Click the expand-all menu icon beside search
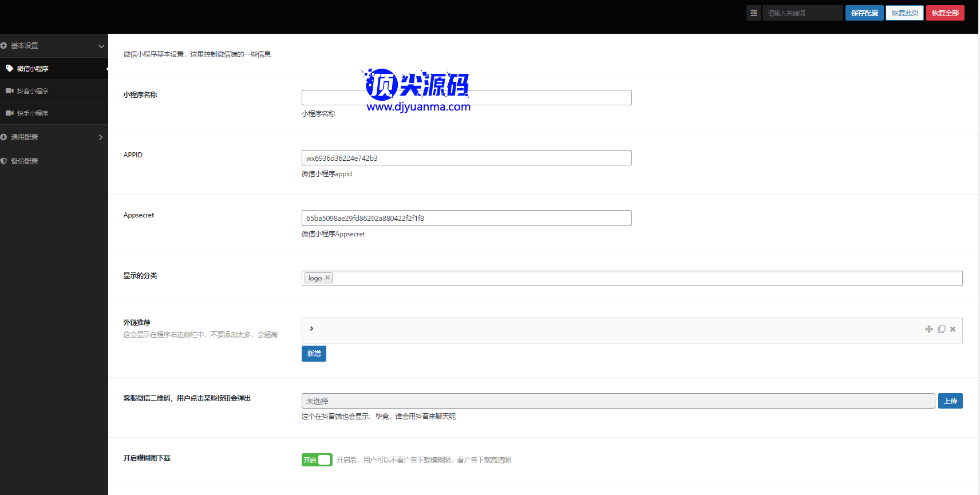Screen dimensions: 980x495 pyautogui.click(x=753, y=13)
